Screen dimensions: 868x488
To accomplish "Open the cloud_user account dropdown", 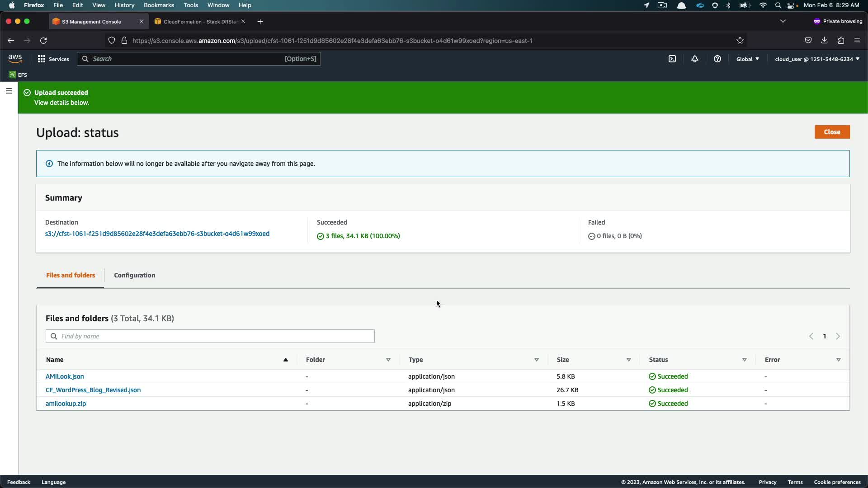I will pyautogui.click(x=817, y=59).
